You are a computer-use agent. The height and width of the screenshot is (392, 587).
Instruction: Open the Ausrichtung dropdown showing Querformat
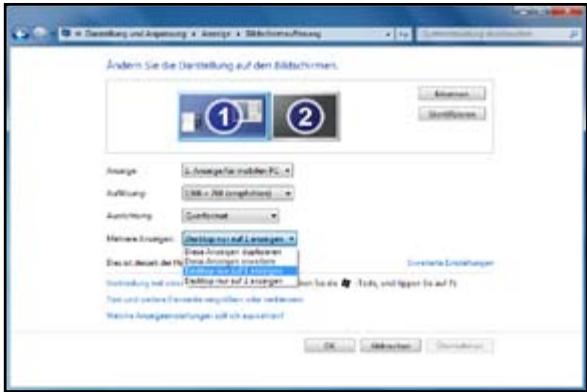230,216
